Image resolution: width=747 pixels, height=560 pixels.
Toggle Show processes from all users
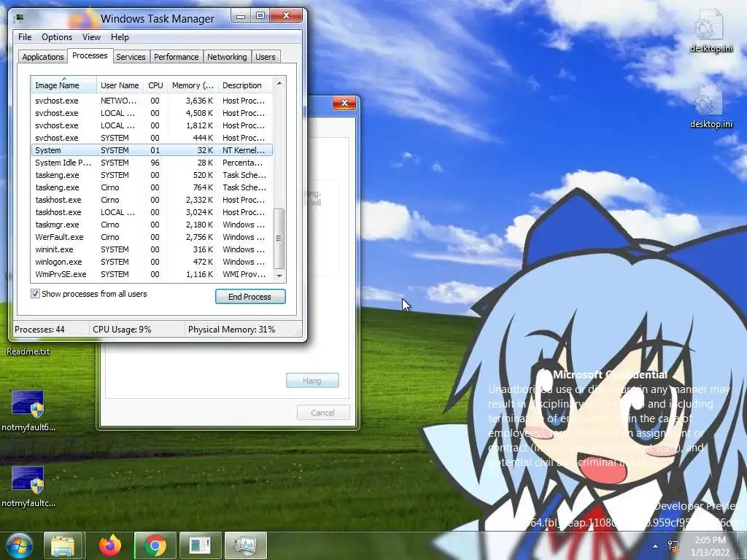click(x=35, y=294)
